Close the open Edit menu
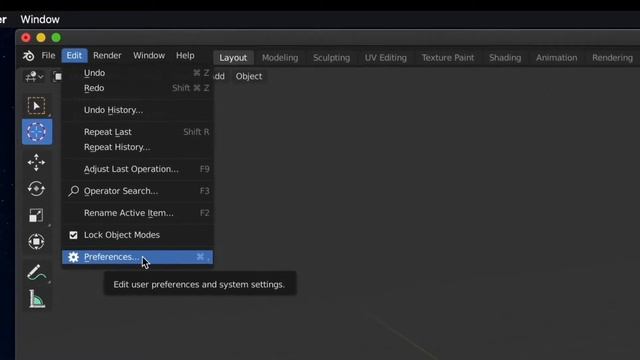Image resolution: width=640 pixels, height=360 pixels. pyautogui.click(x=74, y=56)
